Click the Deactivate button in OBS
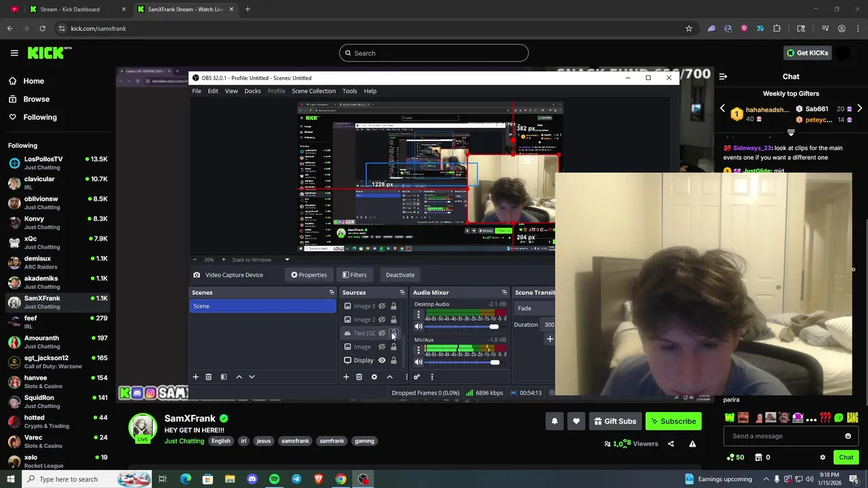Screen dimensions: 868x488 [400, 275]
